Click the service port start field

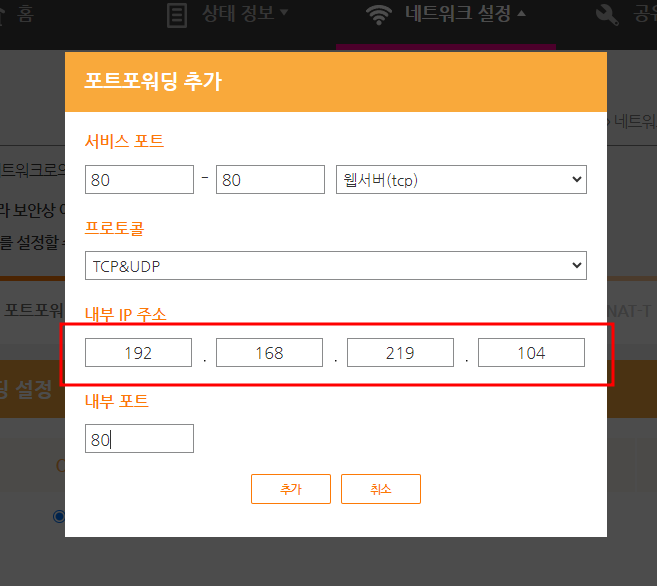139,180
